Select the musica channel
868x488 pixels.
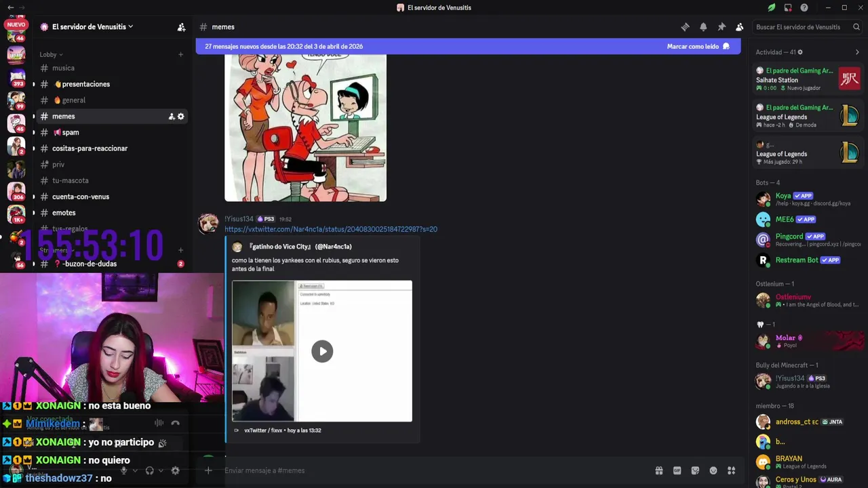(x=112, y=68)
